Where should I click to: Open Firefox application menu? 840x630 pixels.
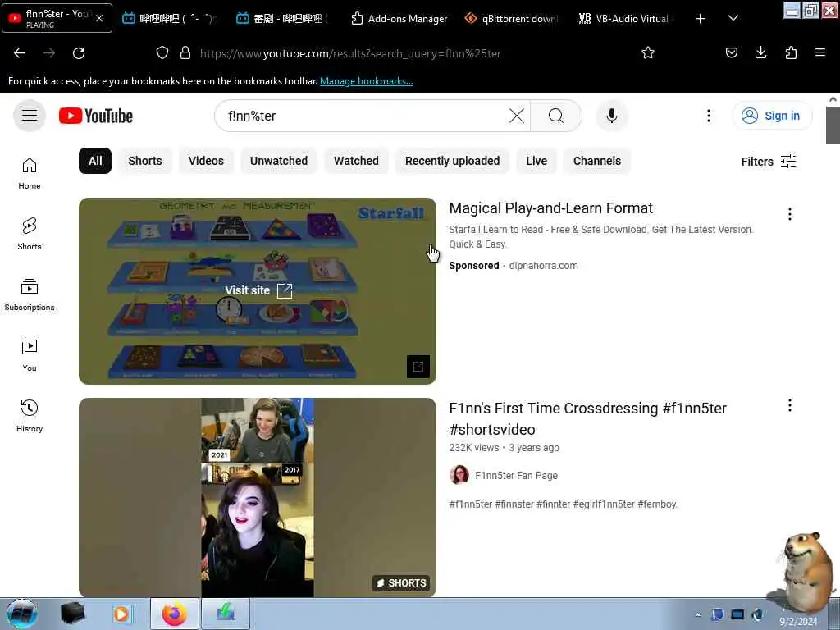pyautogui.click(x=819, y=53)
